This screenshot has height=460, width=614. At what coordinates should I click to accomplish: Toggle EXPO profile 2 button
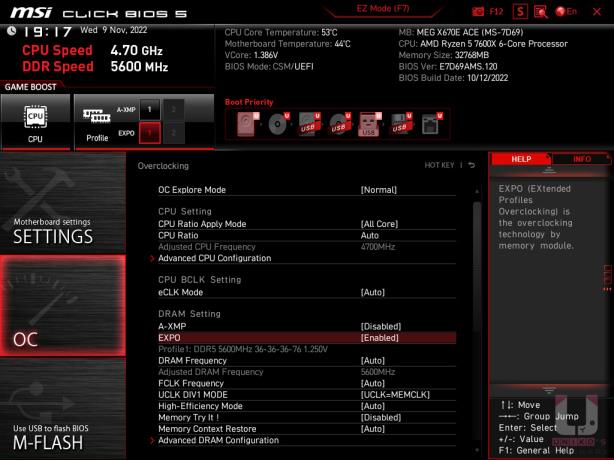coord(173,133)
